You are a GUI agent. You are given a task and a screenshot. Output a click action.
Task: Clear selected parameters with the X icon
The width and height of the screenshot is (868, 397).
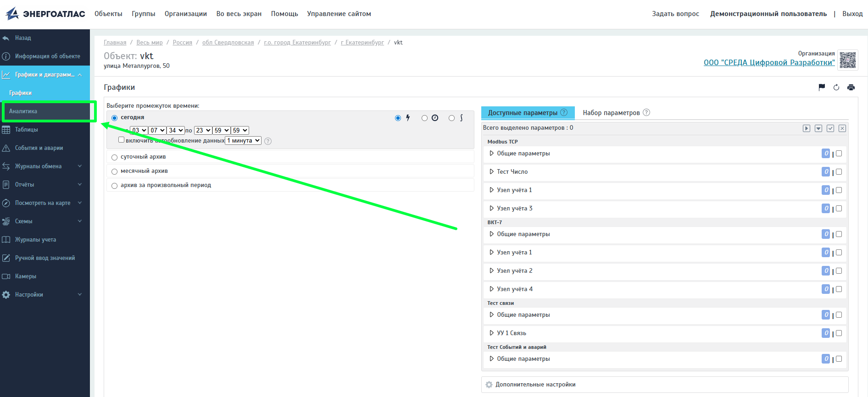click(x=842, y=128)
